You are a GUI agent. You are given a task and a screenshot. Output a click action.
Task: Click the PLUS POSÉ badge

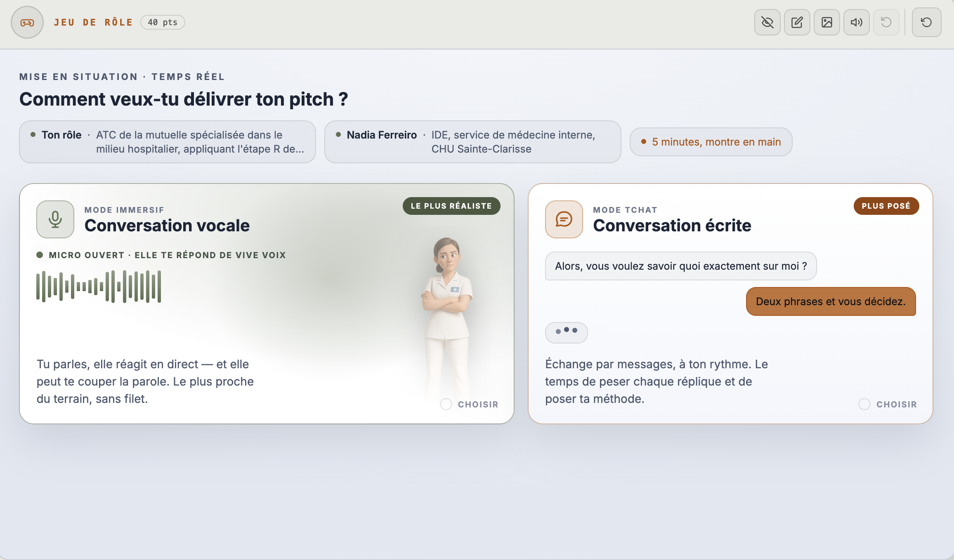tap(886, 206)
